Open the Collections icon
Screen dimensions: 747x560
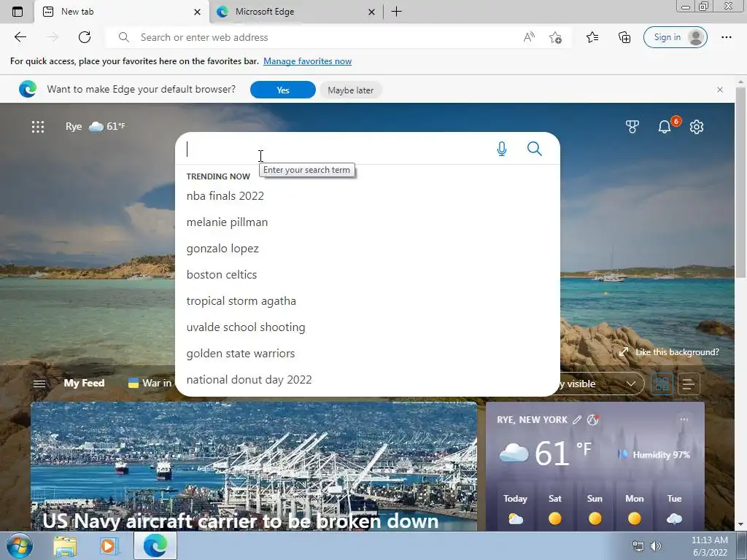click(624, 37)
